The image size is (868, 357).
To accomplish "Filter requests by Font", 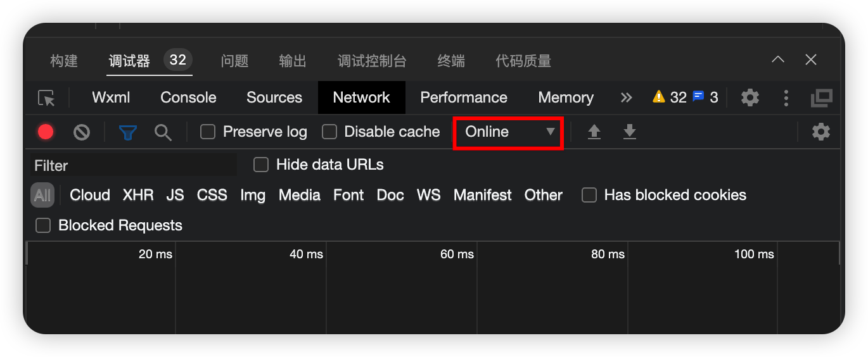I will 348,195.
